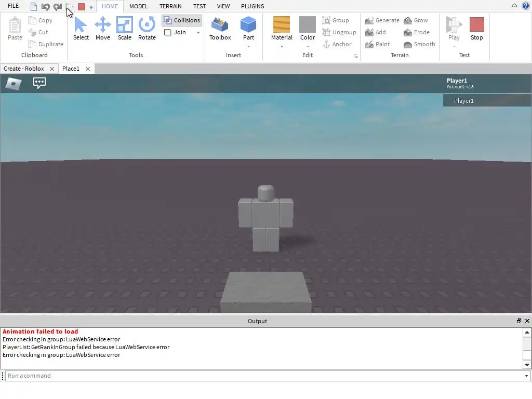This screenshot has width=532, height=399.
Task: Open the command history dropdown arrow
Action: [x=527, y=376]
